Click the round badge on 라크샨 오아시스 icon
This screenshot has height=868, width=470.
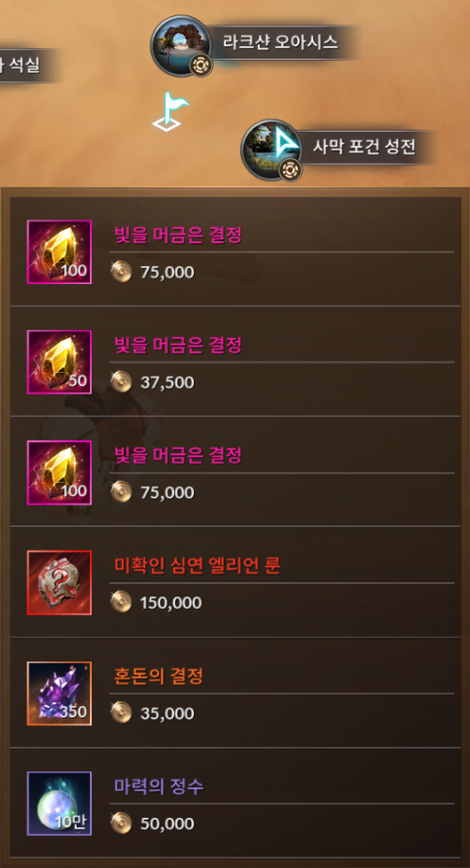click(x=200, y=65)
